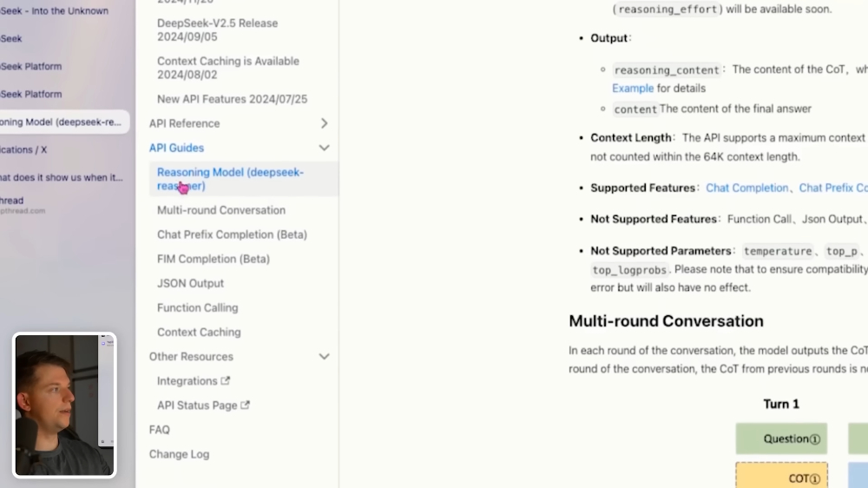Open the Multi-round Conversation guide
This screenshot has height=488, width=868.
coord(221,210)
